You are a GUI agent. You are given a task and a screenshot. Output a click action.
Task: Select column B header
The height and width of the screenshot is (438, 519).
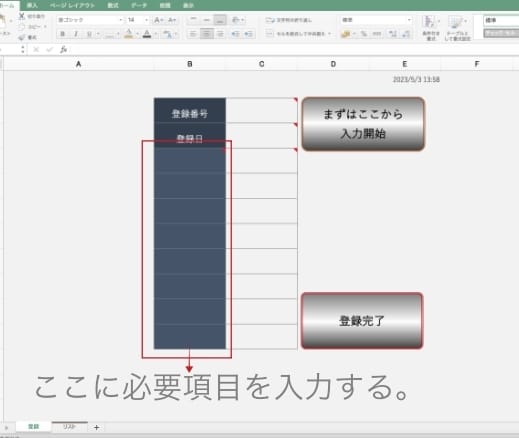pyautogui.click(x=190, y=64)
